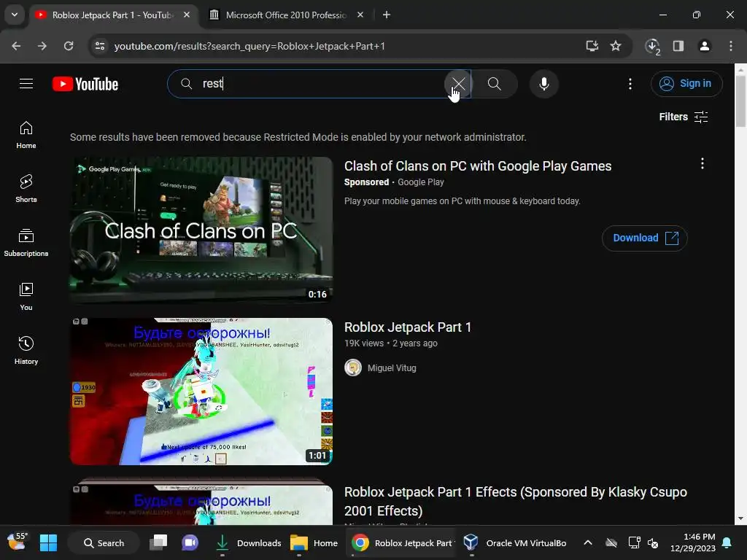Click the YouTube logo

(x=85, y=85)
